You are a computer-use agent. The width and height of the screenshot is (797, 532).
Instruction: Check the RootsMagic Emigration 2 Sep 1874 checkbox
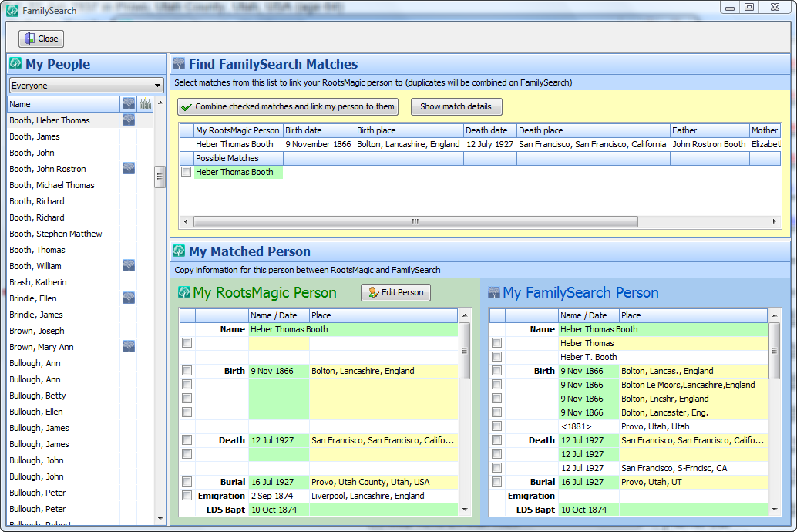coord(187,496)
